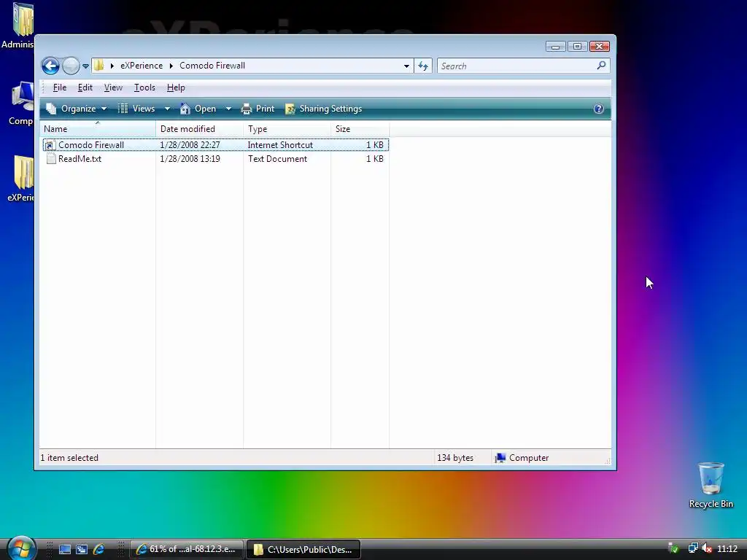
Task: Click the Switch between windows quick launch icon
Action: pos(82,549)
